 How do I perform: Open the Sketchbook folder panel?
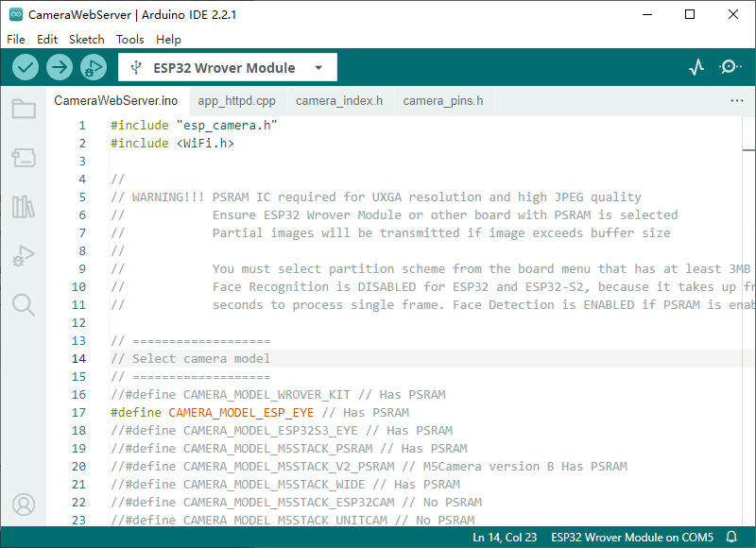(24, 110)
